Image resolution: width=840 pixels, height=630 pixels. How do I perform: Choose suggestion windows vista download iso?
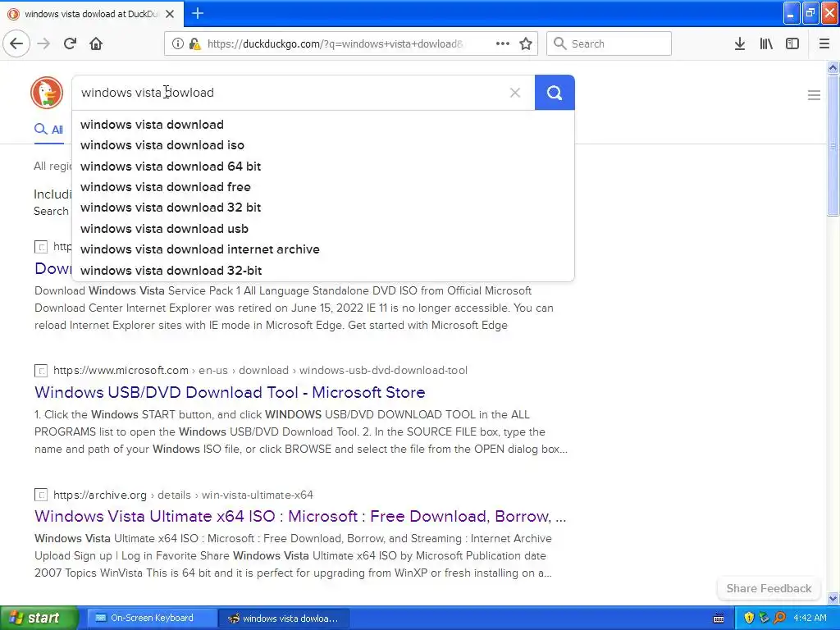pyautogui.click(x=323, y=145)
